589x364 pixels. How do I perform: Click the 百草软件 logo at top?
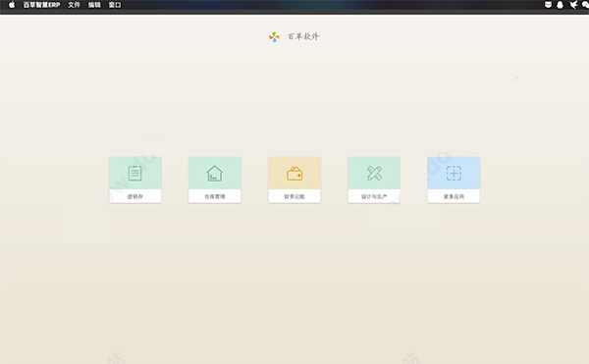pos(294,36)
